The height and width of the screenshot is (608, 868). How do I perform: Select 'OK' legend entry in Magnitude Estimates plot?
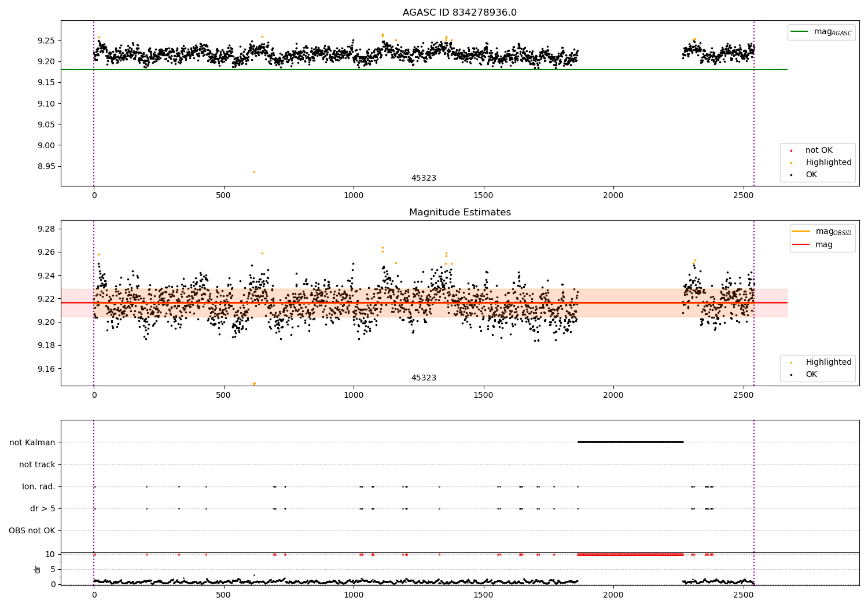point(811,375)
